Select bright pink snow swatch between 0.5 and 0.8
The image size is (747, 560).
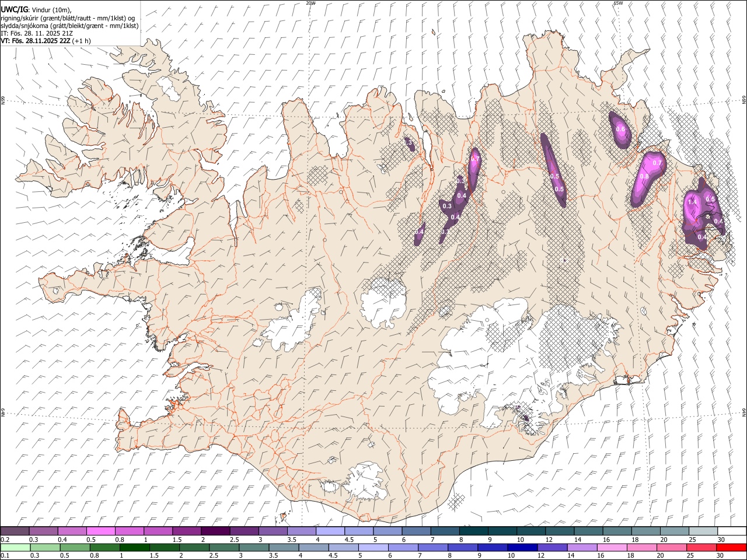(100, 531)
